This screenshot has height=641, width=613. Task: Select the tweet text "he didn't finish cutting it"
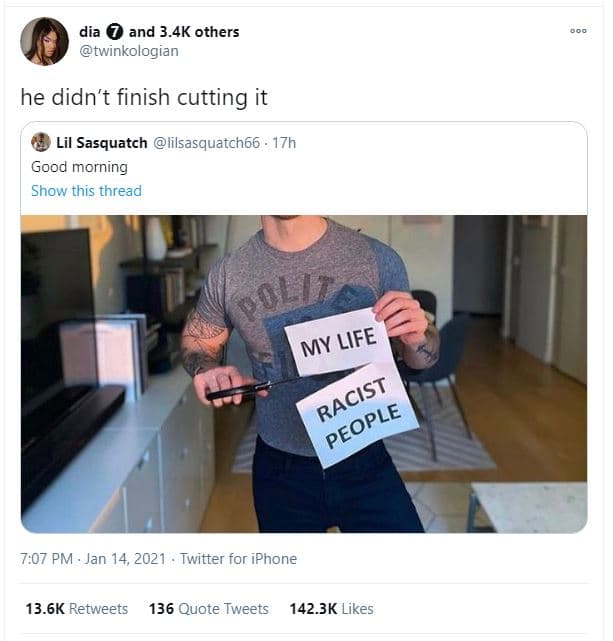[x=144, y=99]
